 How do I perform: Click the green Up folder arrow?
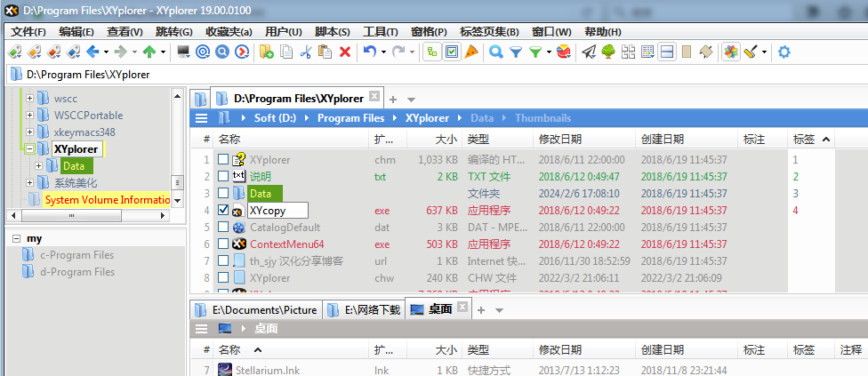(x=149, y=52)
